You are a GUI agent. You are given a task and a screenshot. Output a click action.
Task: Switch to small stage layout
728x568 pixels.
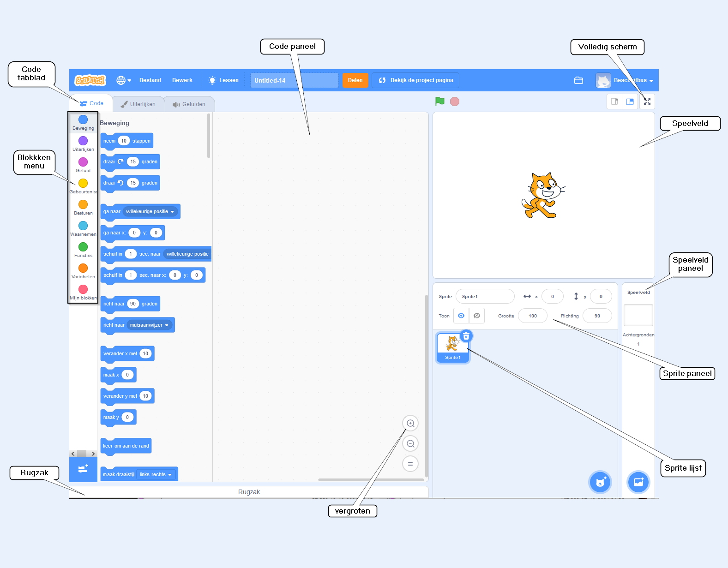pyautogui.click(x=614, y=102)
